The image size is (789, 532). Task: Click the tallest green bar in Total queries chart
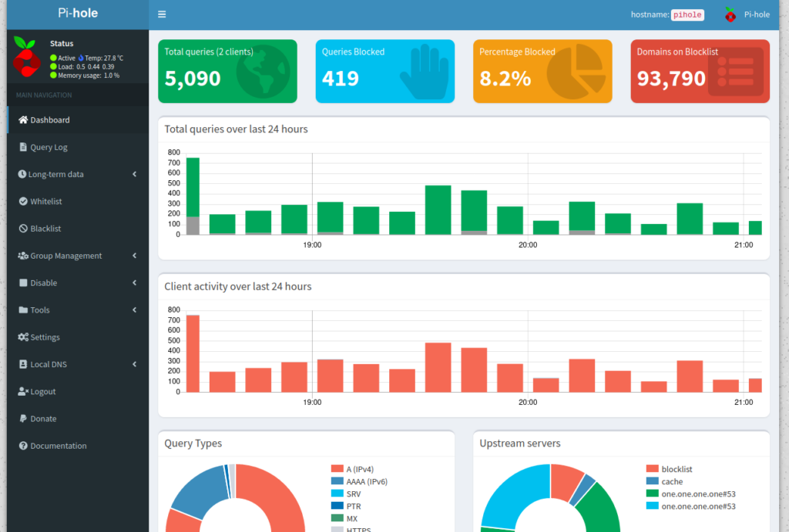click(x=193, y=187)
